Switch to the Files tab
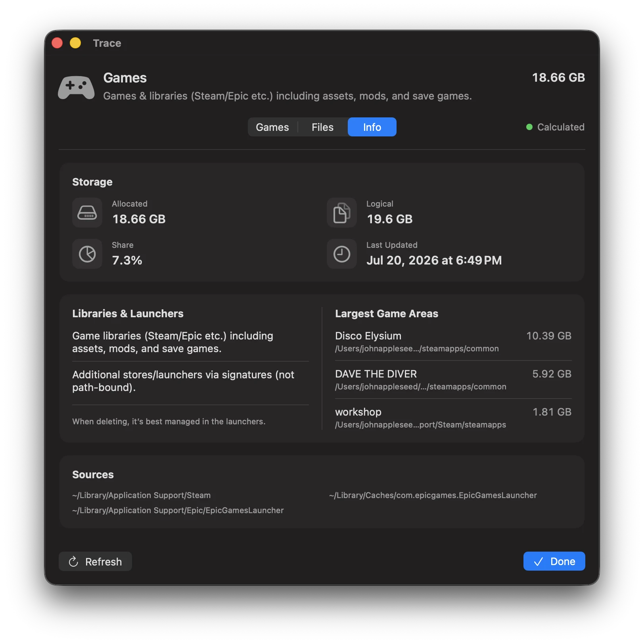The width and height of the screenshot is (644, 644). tap(322, 127)
